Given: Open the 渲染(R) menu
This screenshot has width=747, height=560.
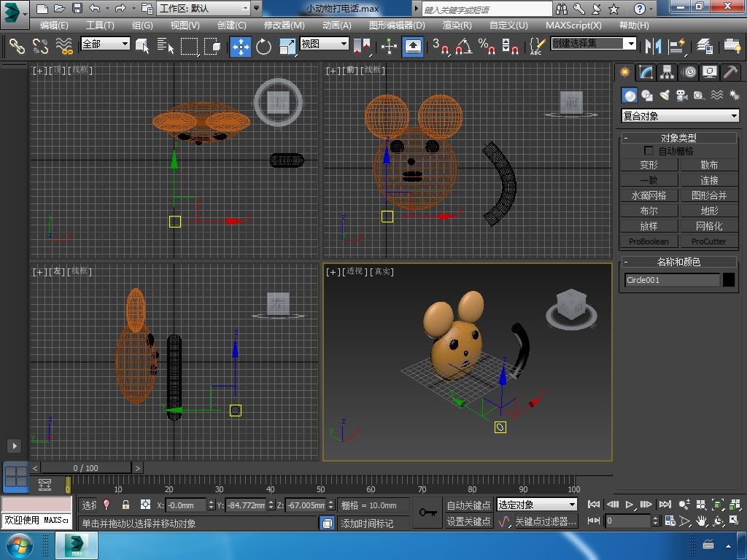Looking at the screenshot, I should pyautogui.click(x=457, y=25).
